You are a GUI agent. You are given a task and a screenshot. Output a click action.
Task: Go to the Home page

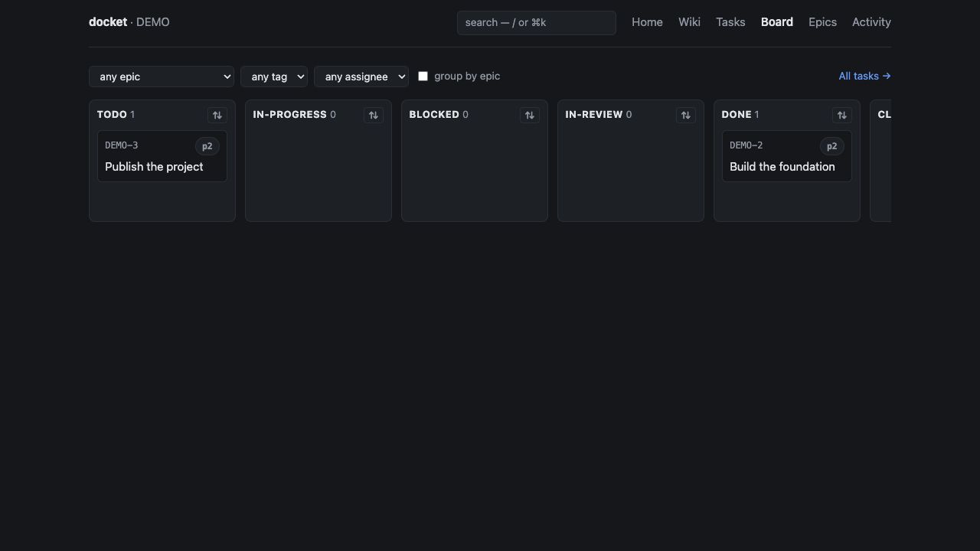click(x=647, y=22)
